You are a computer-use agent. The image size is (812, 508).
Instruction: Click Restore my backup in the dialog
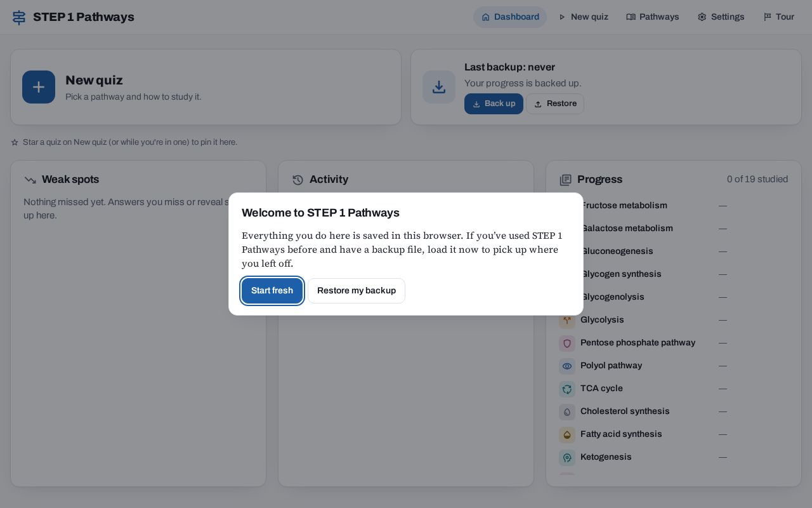357,291
